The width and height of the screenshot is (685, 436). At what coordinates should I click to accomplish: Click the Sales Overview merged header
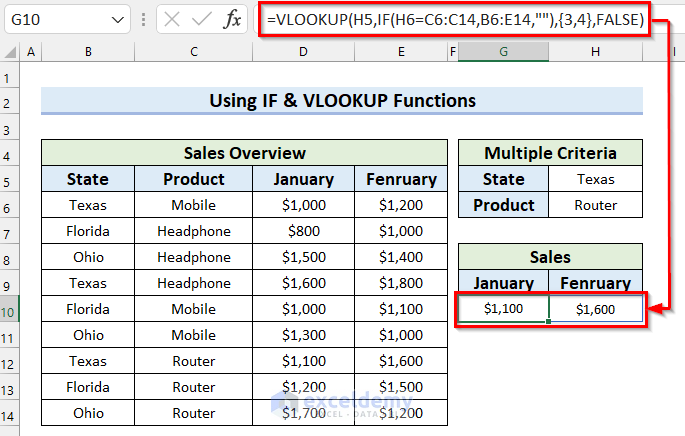[x=245, y=153]
